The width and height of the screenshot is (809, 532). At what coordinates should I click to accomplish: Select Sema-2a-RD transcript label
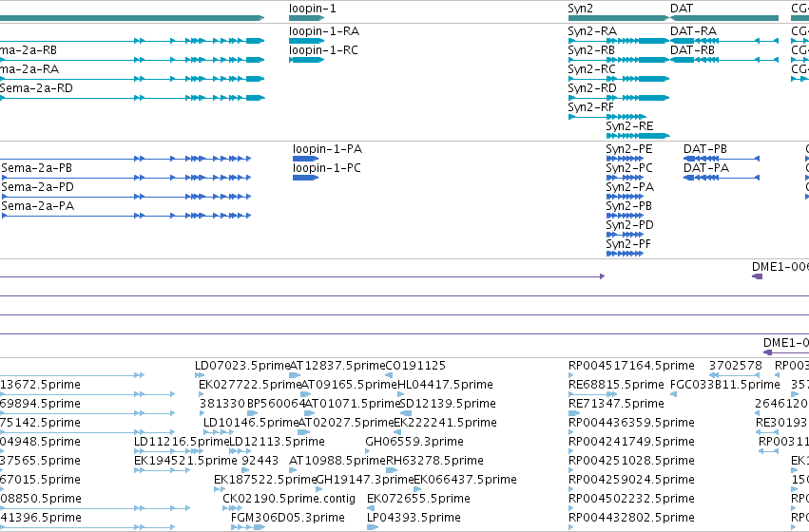tap(36, 88)
